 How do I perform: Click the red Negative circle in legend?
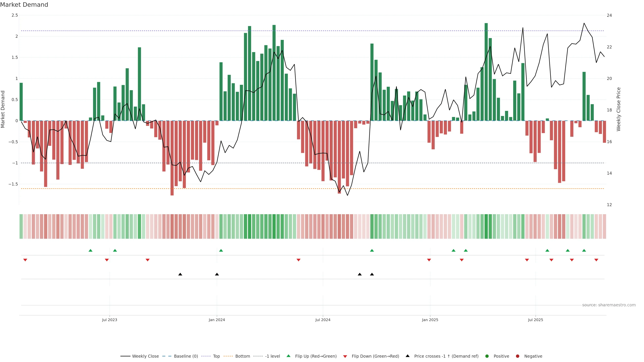click(518, 356)
